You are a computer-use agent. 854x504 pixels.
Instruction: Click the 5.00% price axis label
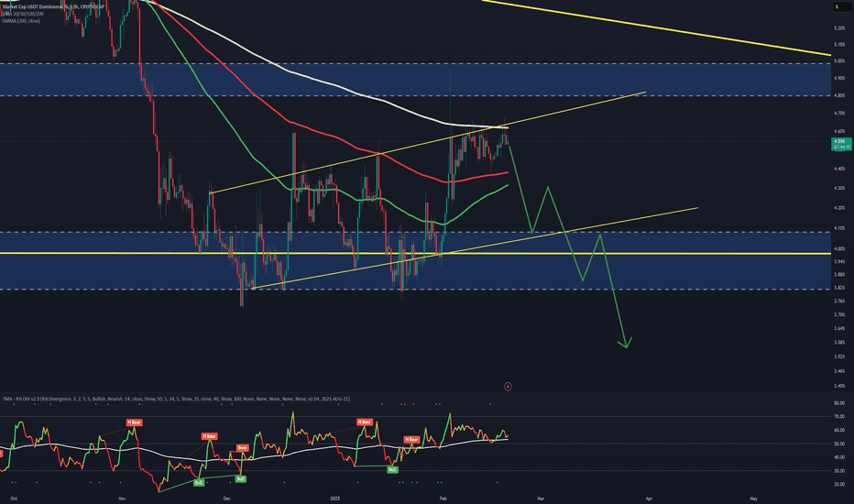[x=839, y=61]
